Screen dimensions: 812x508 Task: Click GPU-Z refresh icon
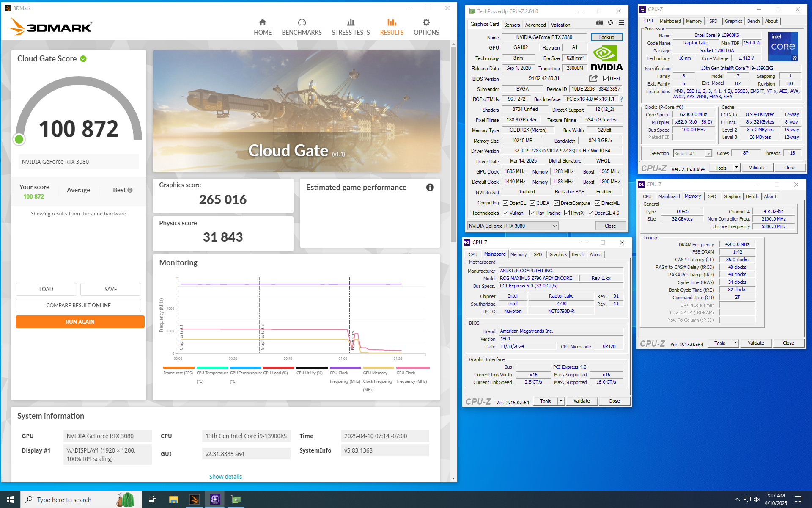(x=610, y=22)
